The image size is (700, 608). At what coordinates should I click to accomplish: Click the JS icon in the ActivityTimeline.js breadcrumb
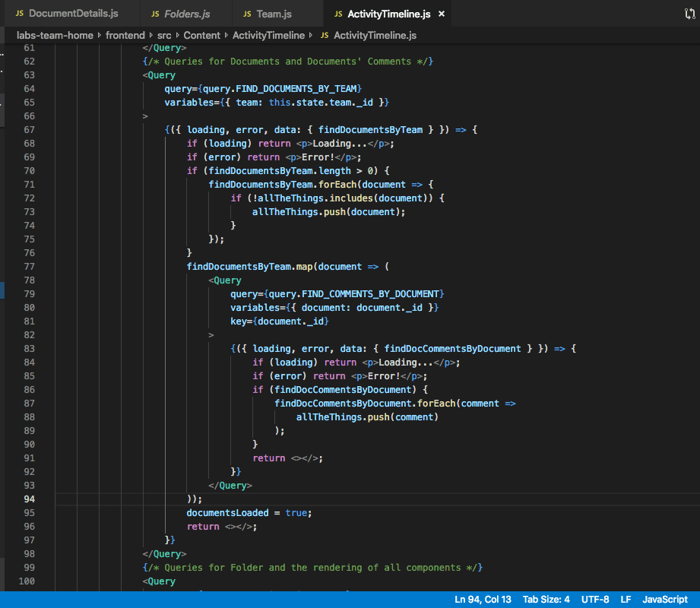[x=325, y=36]
